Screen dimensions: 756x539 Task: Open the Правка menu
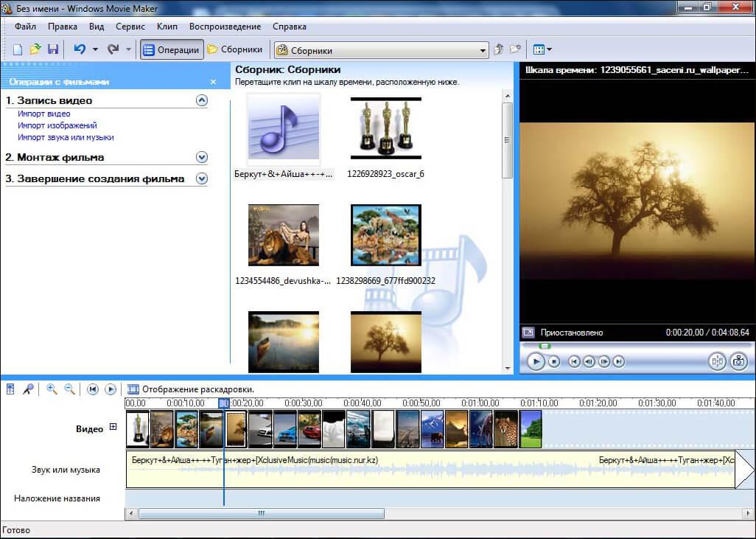click(62, 27)
